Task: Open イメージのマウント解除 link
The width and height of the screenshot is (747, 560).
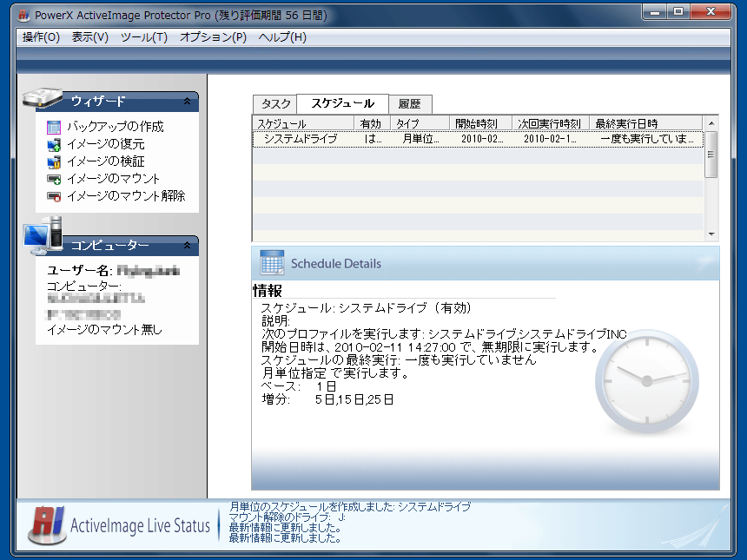Action: 126,195
